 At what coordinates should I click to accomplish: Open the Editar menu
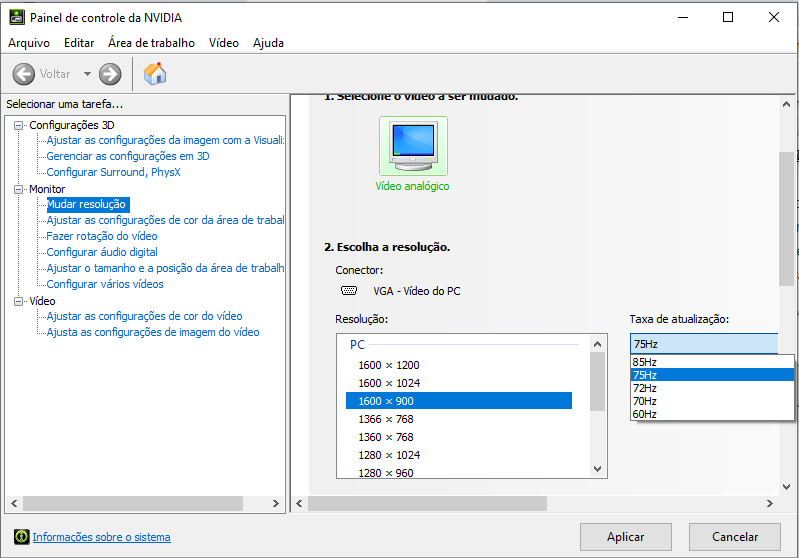click(79, 43)
